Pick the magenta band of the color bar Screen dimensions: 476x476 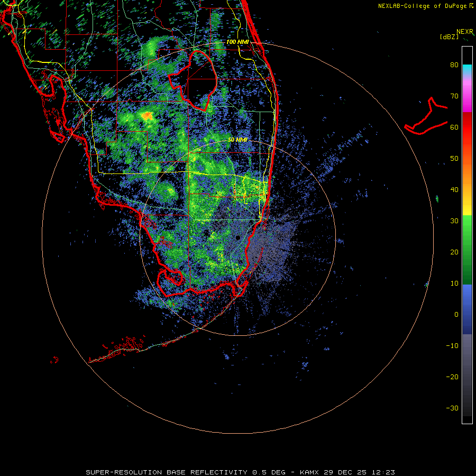coord(467,97)
